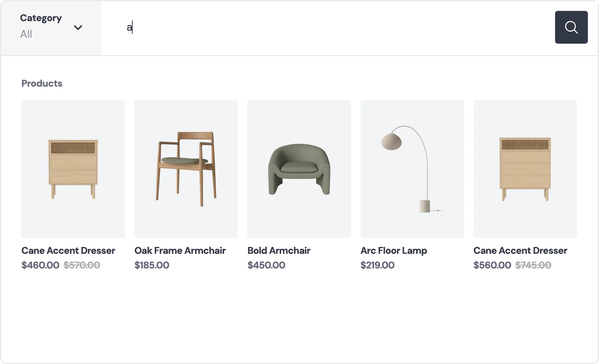Click Cane Accent Dresser title priced $460.00
This screenshot has height=364, width=599.
tap(68, 251)
